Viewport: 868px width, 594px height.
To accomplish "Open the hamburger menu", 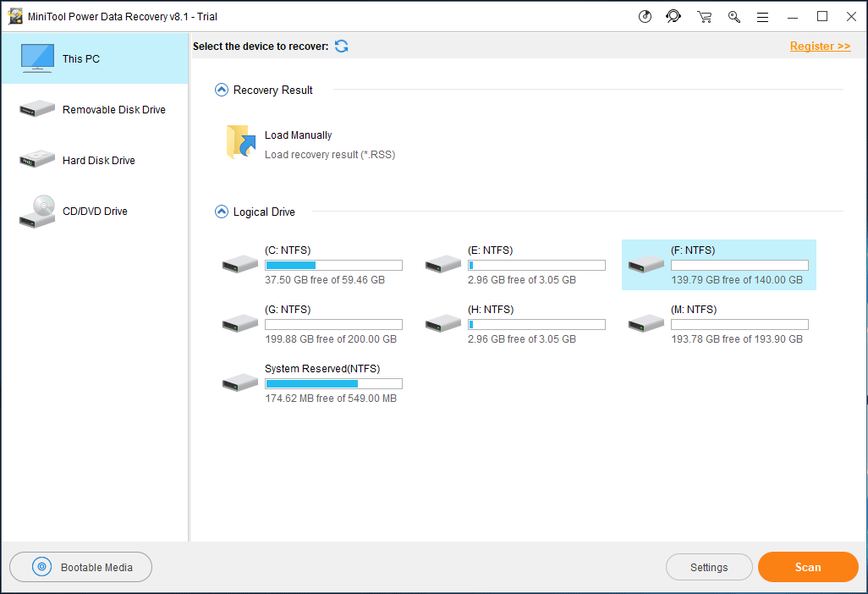I will [762, 16].
